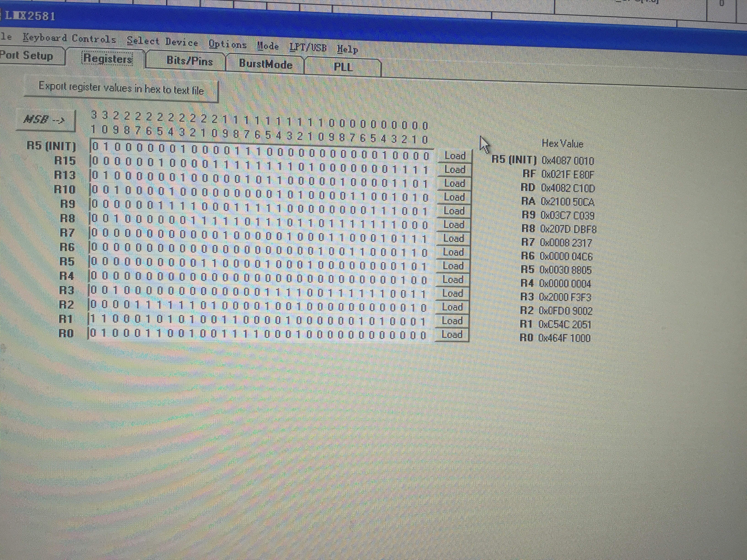Screen dimensions: 747x560
Task: Load the R5 (INIT) register
Action: point(455,156)
